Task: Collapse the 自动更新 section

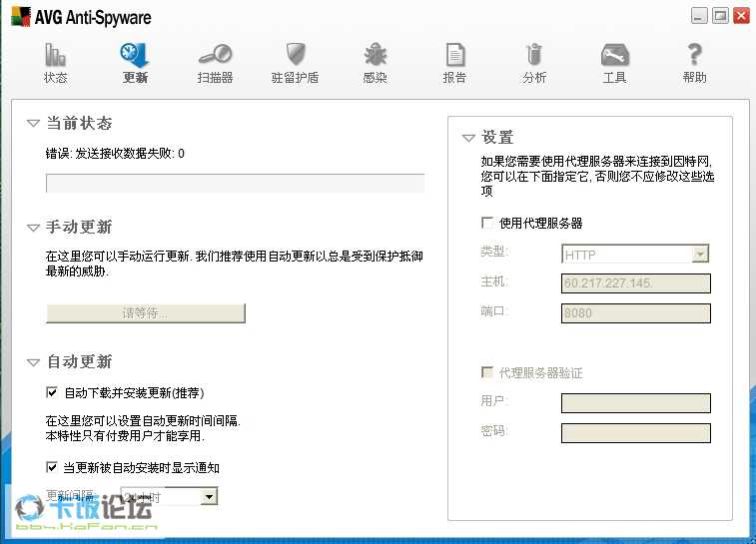Action: point(33,362)
